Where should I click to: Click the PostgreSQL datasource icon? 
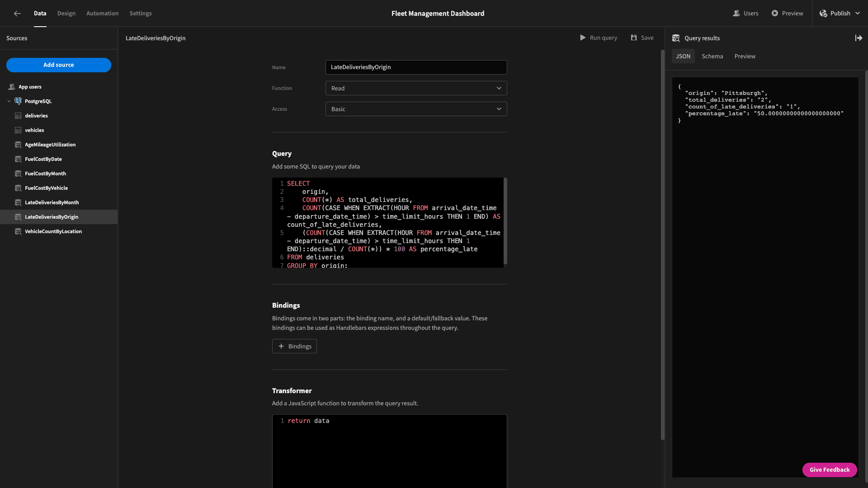[x=18, y=101]
